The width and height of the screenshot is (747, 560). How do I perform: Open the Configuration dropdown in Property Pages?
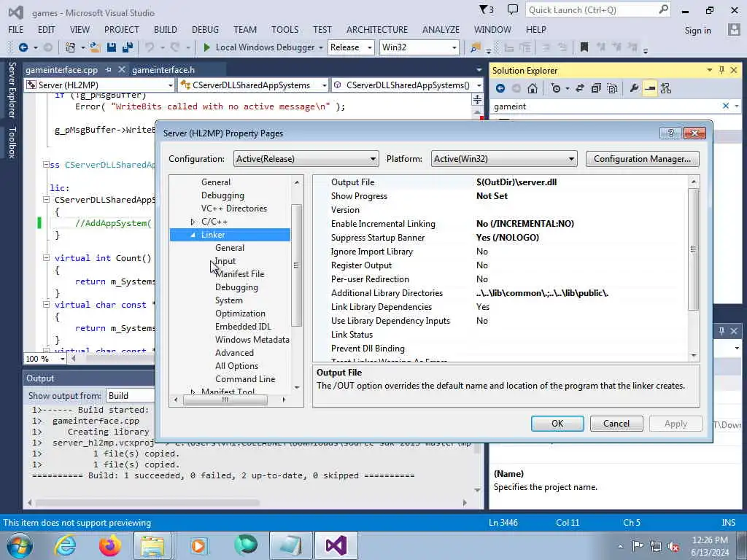[x=306, y=158]
